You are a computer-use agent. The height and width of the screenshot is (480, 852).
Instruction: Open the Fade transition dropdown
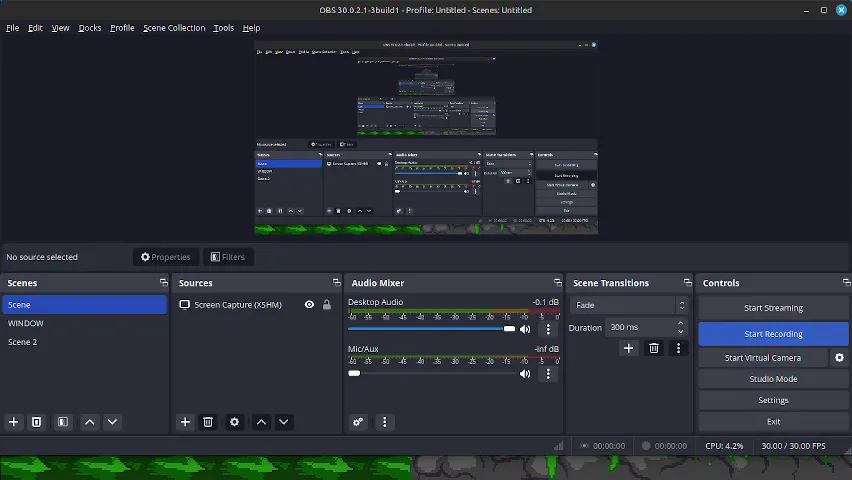click(x=629, y=306)
